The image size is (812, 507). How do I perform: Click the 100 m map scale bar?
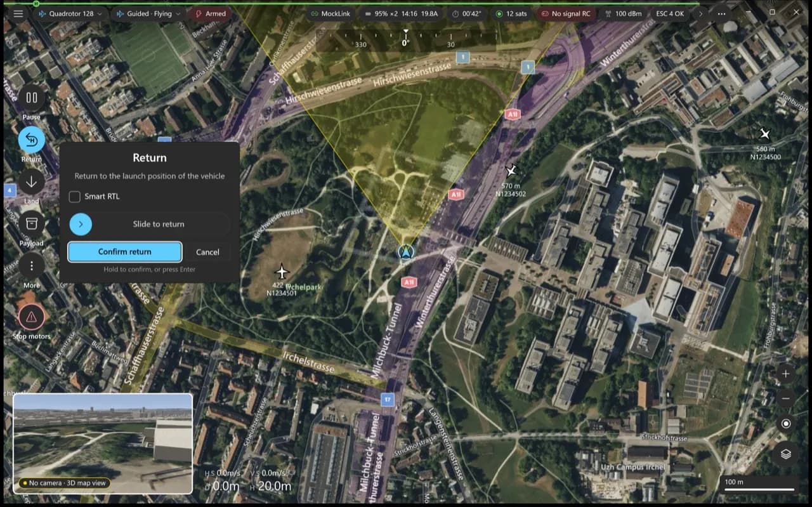coord(759,484)
